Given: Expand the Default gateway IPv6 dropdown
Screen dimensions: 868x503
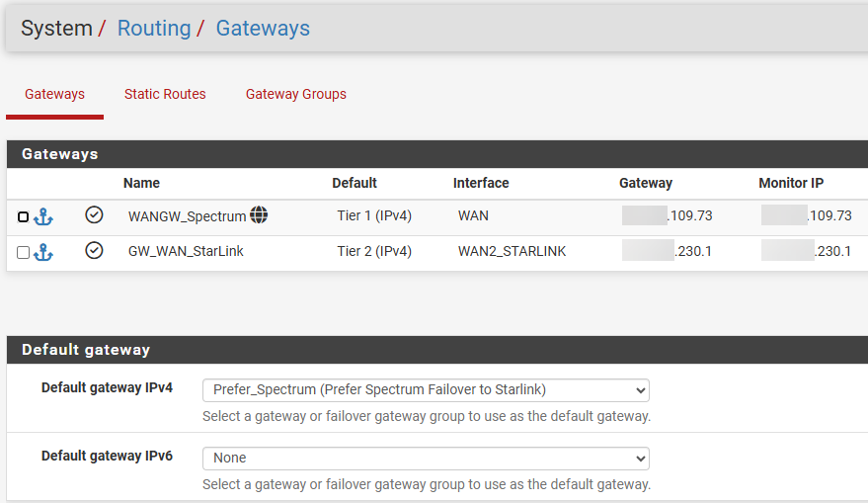Looking at the screenshot, I should (x=426, y=458).
